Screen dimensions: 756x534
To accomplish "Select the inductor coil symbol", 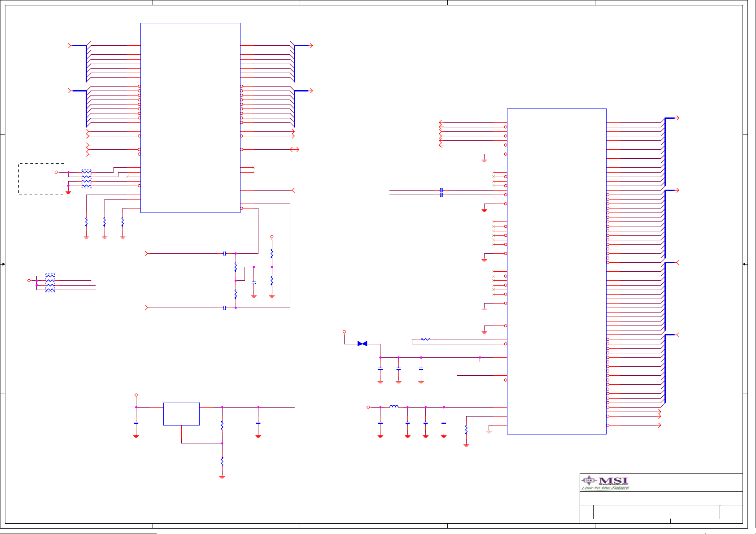I will pyautogui.click(x=394, y=407).
